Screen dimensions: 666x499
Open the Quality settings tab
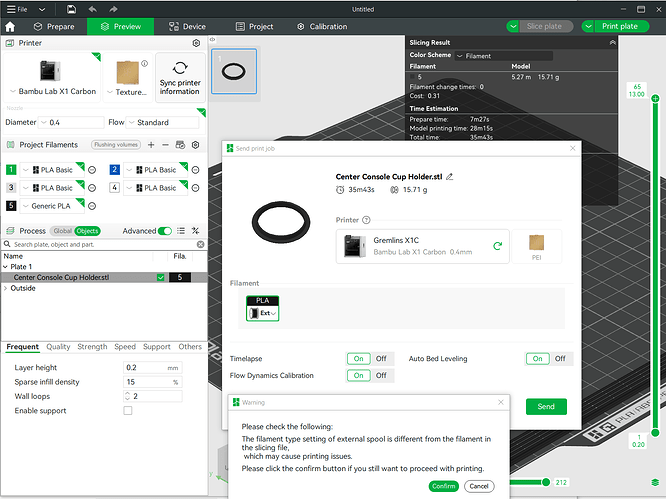pos(58,347)
